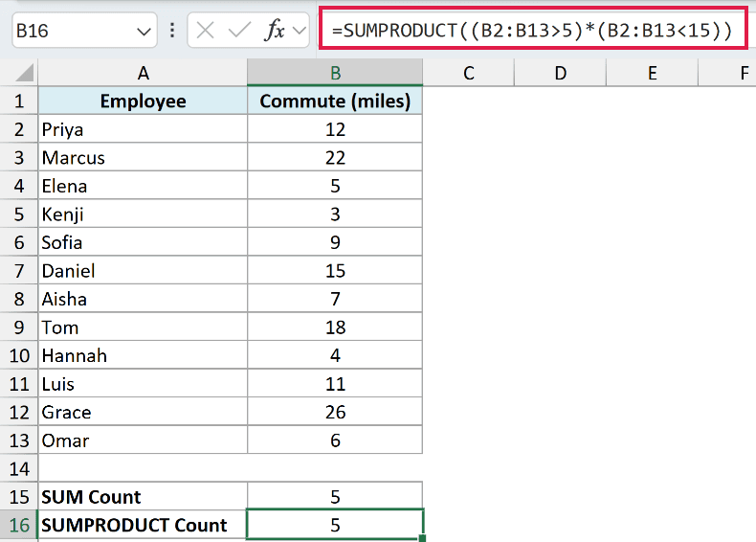This screenshot has width=756, height=542.
Task: Select column E header
Action: 652,73
